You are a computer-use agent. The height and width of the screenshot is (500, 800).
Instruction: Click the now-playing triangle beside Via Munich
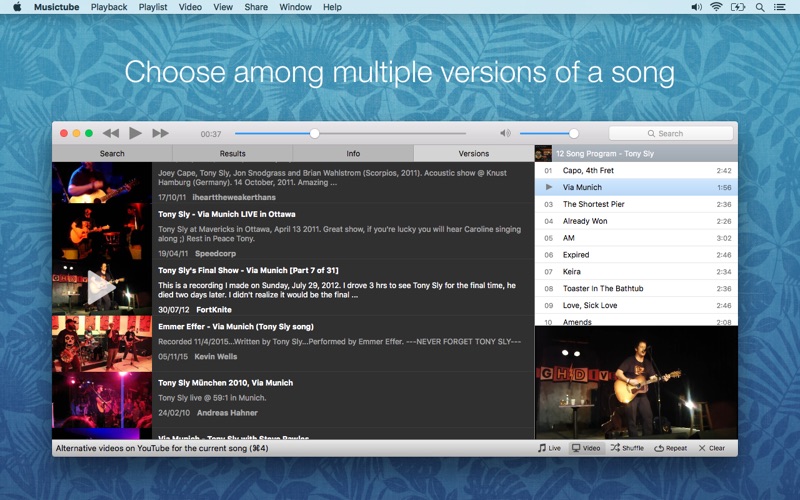tap(549, 187)
